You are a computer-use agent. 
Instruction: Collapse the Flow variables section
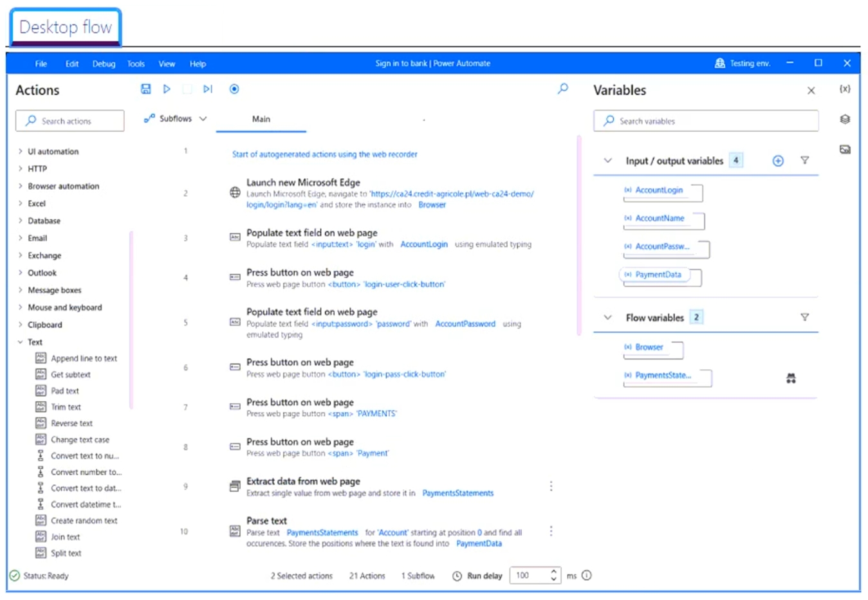point(607,318)
